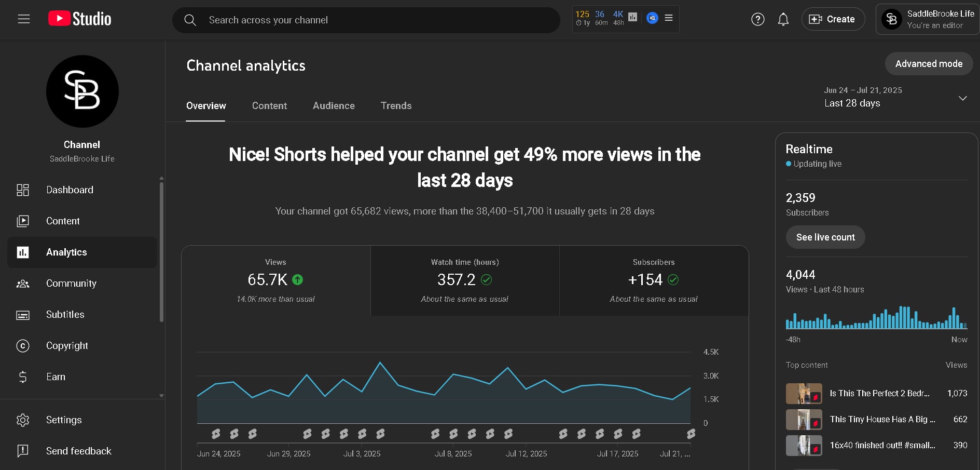The width and height of the screenshot is (980, 470).
Task: Click the 662 views value
Action: [960, 420]
